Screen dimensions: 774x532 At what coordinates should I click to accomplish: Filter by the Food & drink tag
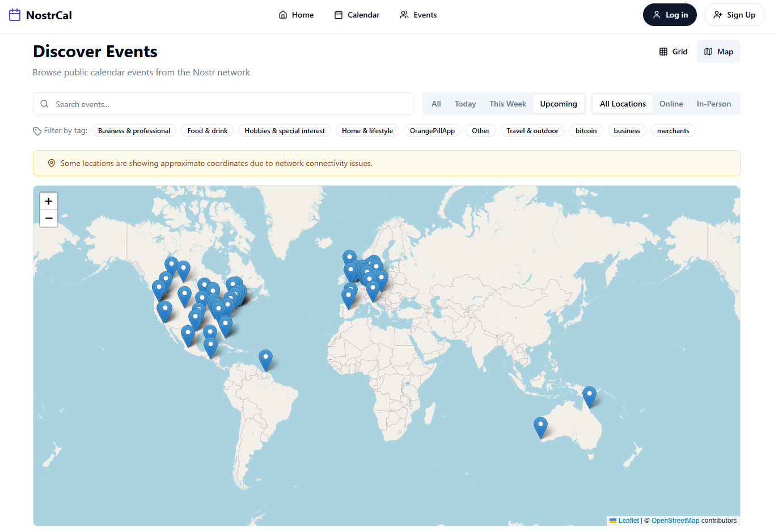point(208,131)
